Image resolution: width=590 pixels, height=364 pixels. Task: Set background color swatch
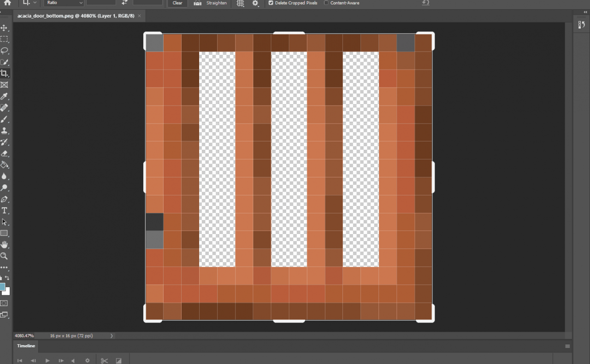[7, 292]
